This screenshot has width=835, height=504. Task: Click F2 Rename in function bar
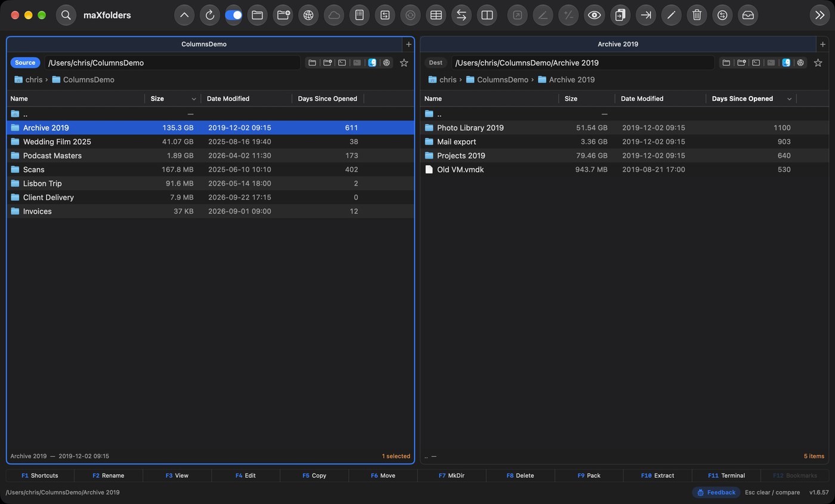click(109, 475)
